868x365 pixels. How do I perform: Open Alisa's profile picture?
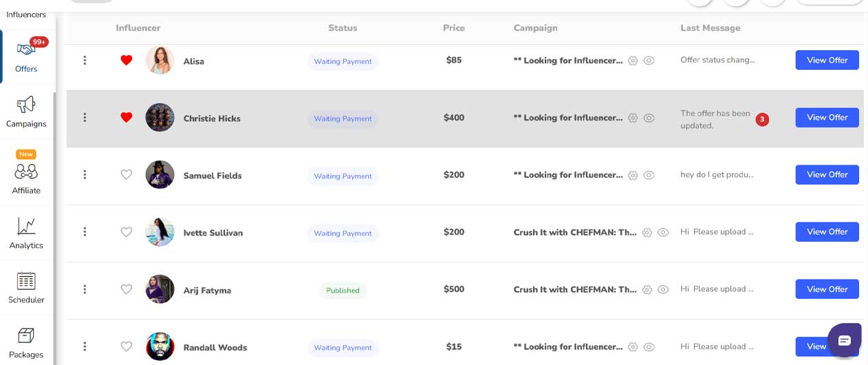pos(160,60)
